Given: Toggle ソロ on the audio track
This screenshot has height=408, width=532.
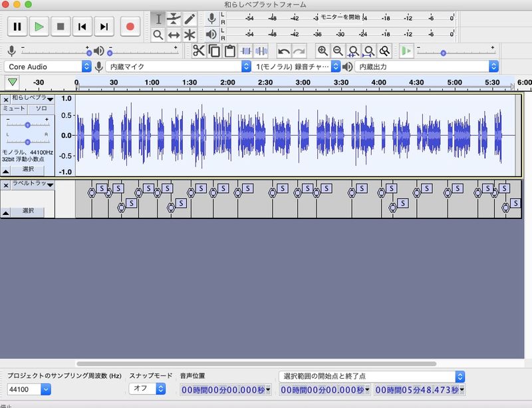Looking at the screenshot, I should click(41, 108).
